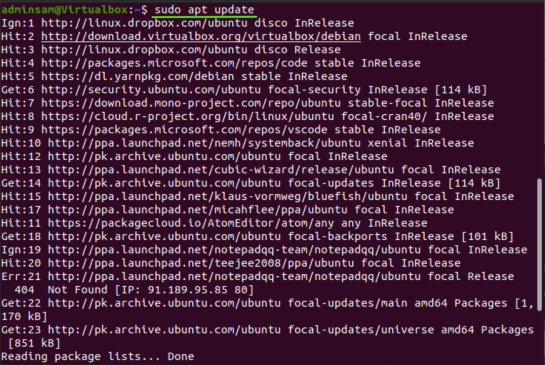This screenshot has width=545, height=365.
Task: Click the Get:14 focal-updates InRelease line
Action: pyautogui.click(x=251, y=183)
